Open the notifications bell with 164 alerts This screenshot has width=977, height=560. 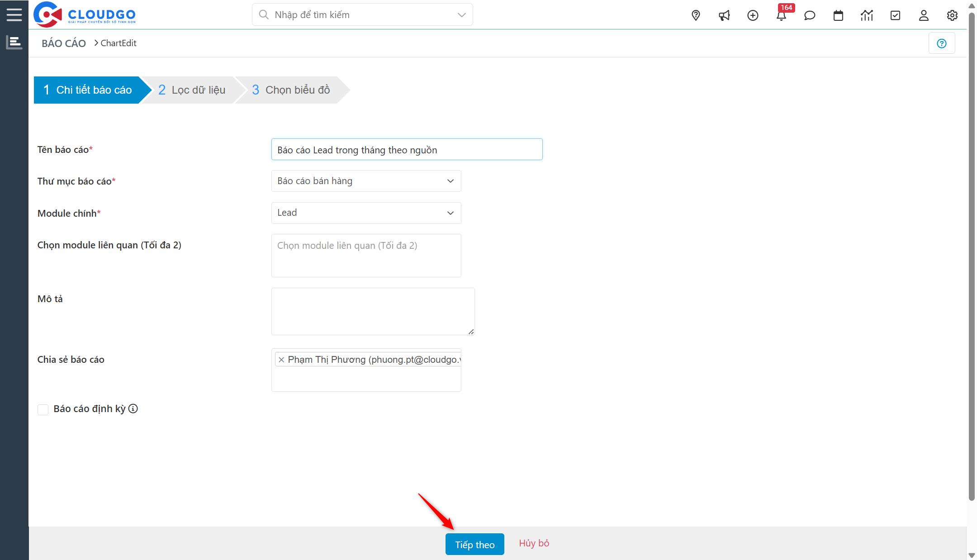tap(782, 15)
